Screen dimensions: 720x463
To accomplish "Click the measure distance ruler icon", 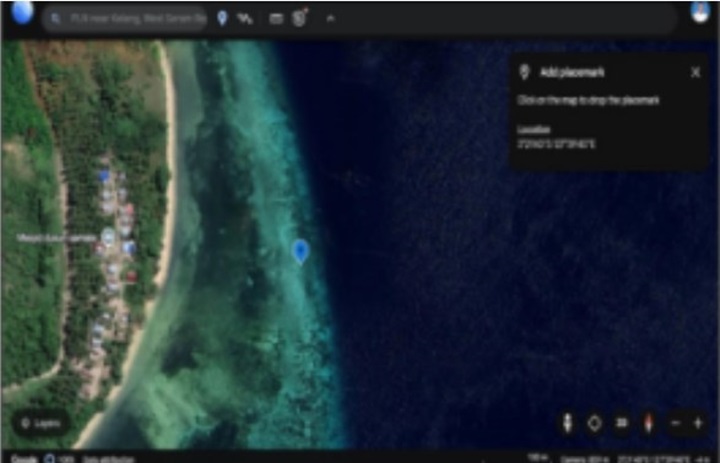I will 276,19.
